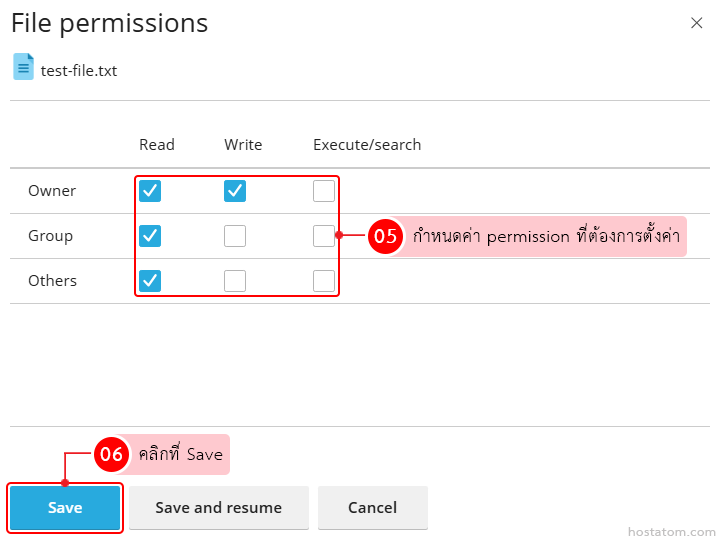Click the test-file.txt filename text
The image size is (720, 540).
point(79,71)
